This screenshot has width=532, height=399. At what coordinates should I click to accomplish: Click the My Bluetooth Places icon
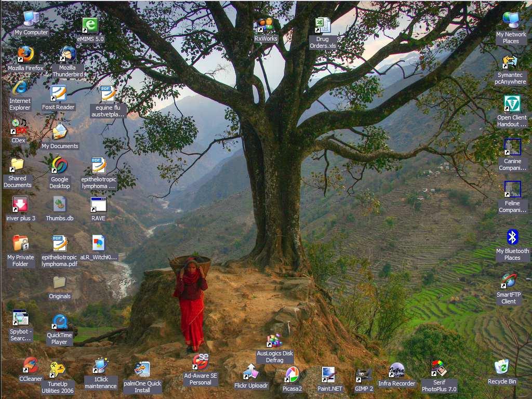pos(512,238)
